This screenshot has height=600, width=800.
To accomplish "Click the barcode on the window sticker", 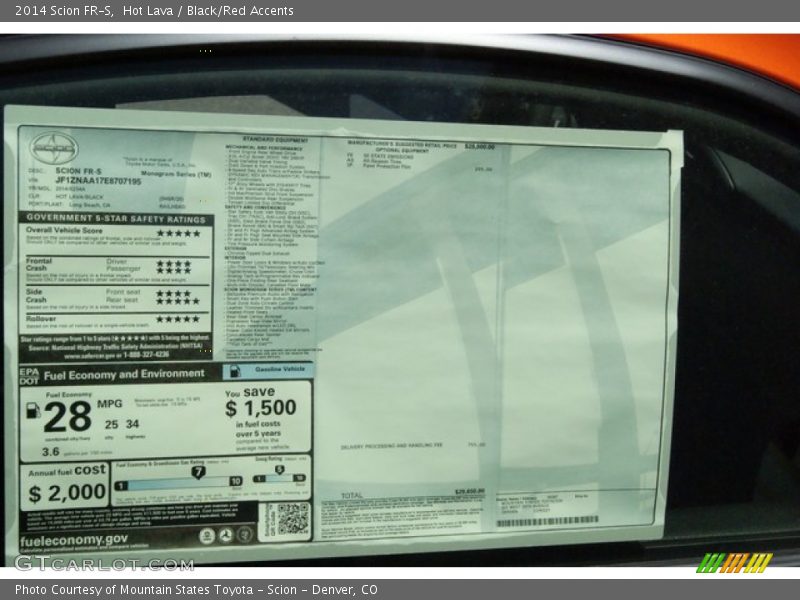I will (x=547, y=521).
